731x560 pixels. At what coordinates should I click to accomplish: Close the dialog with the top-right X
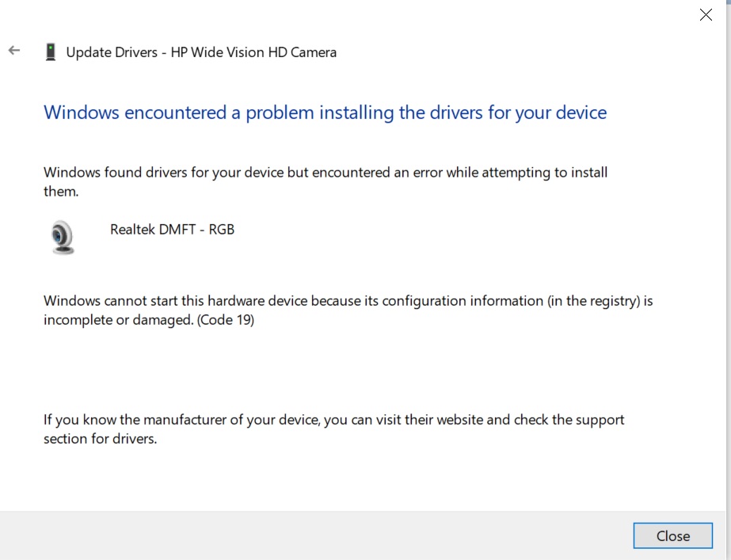706,14
